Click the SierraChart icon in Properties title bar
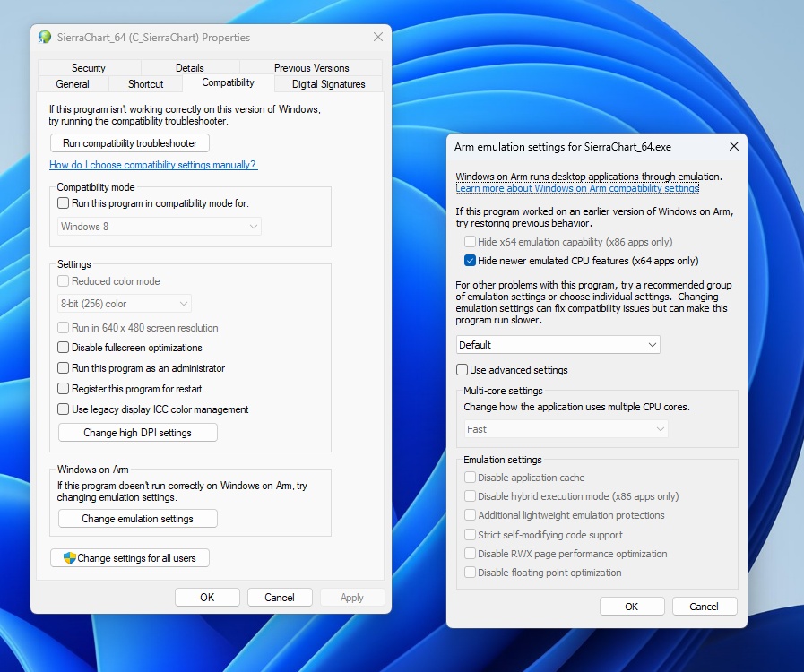Viewport: 804px width, 672px height. (45, 37)
